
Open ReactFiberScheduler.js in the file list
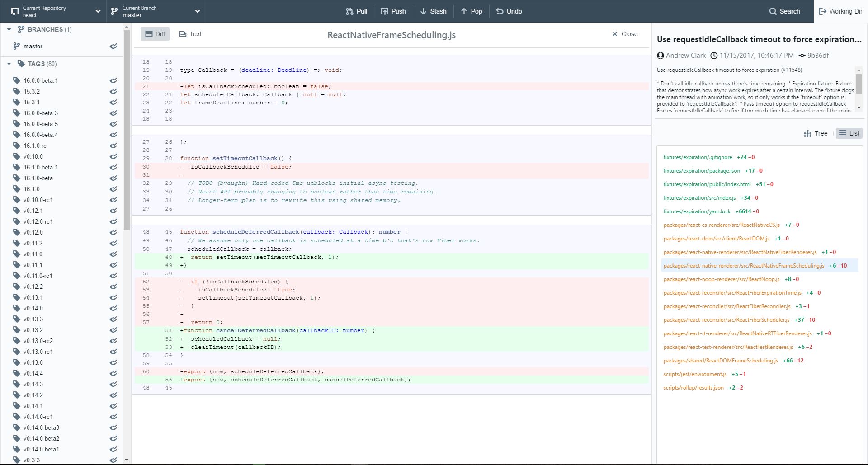click(x=726, y=320)
